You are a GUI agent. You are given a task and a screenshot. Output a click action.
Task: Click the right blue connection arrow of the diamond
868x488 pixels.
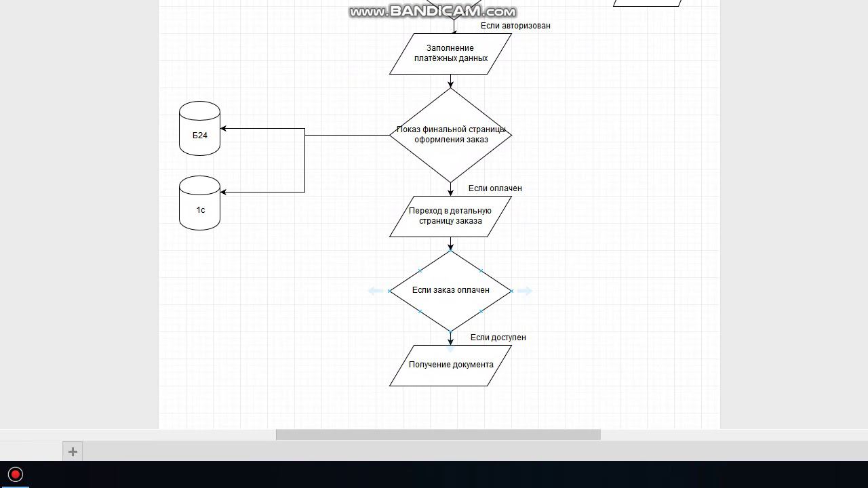(x=525, y=291)
